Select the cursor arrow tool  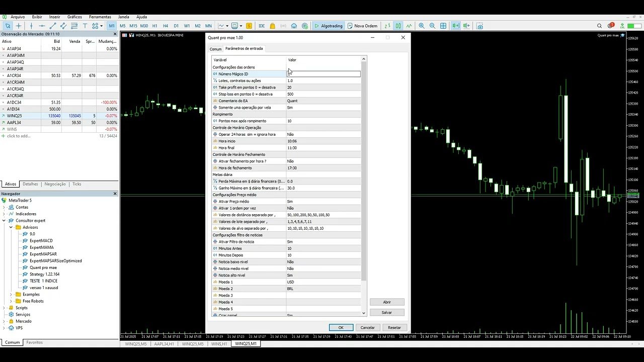[x=8, y=26]
